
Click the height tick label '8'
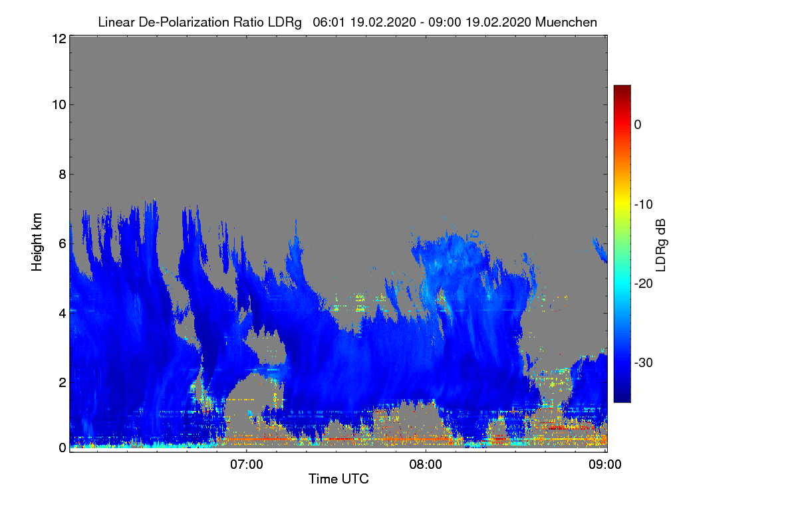point(61,174)
